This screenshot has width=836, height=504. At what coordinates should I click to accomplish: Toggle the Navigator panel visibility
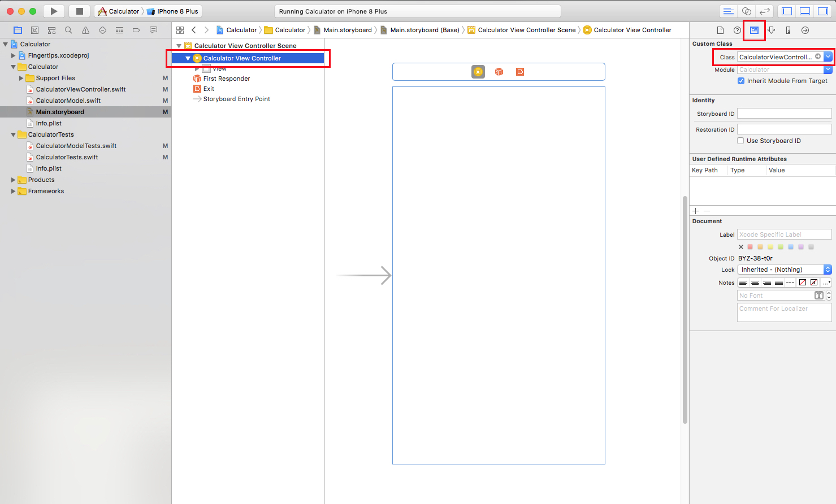(787, 11)
